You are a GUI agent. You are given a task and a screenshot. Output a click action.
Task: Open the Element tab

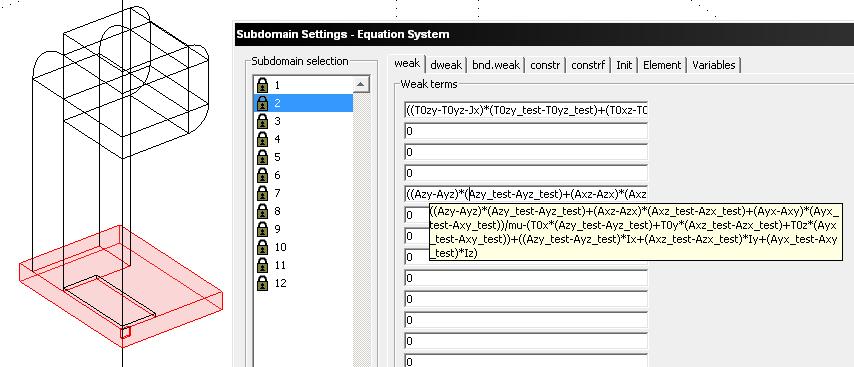(662, 65)
